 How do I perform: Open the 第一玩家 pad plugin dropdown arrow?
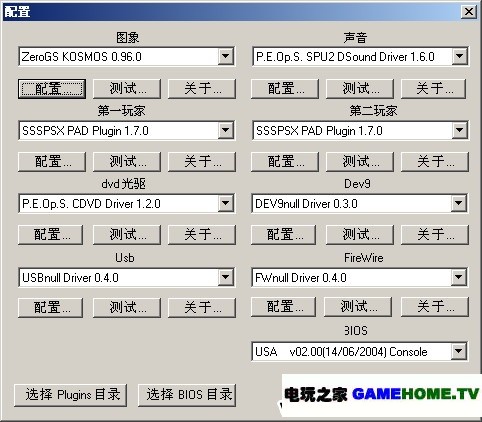tap(226, 130)
